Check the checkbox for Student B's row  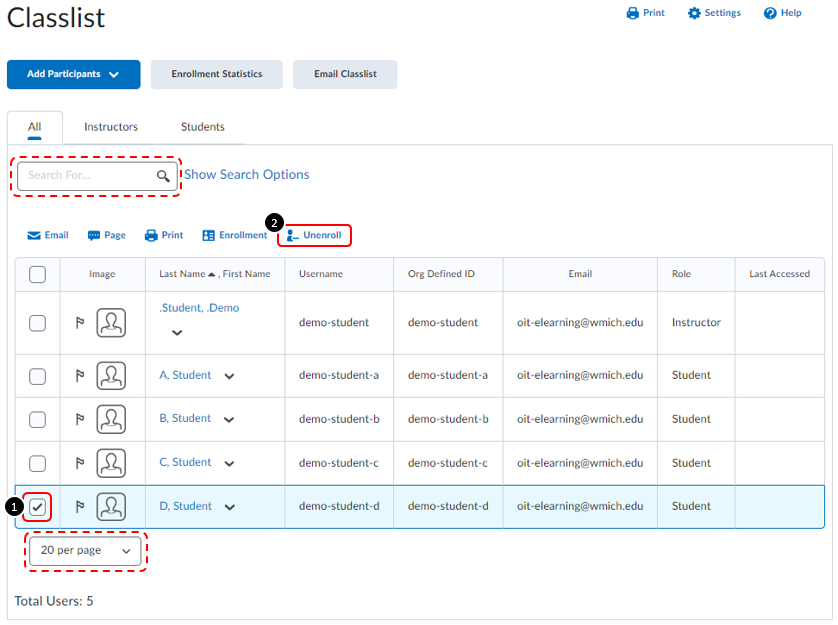click(x=37, y=419)
